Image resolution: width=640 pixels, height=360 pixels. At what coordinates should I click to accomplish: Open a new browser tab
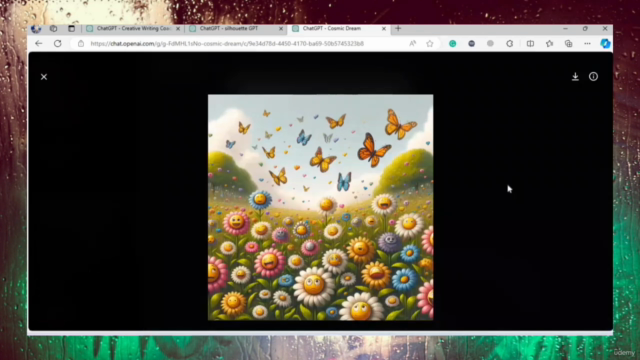click(398, 29)
